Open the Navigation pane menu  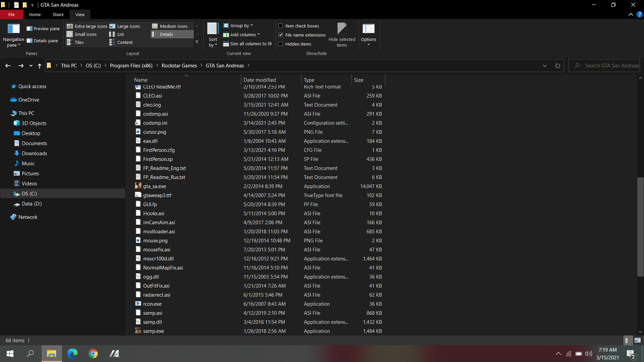[13, 35]
